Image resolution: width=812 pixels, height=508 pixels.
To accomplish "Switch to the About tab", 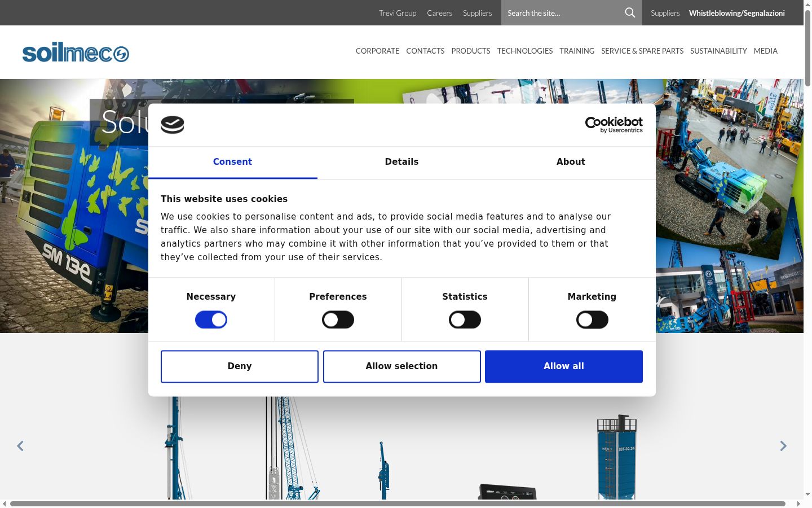I will (571, 162).
